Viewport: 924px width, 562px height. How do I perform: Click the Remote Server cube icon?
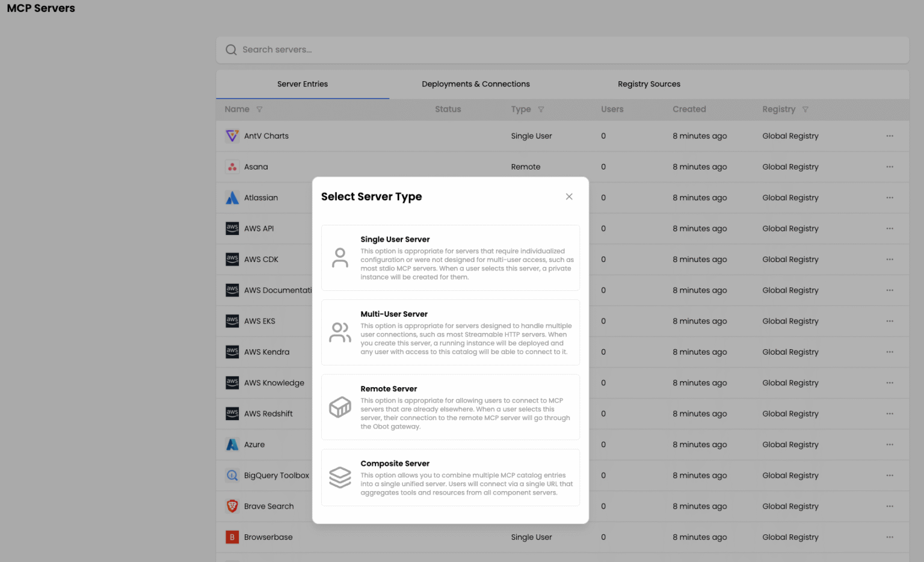point(340,407)
